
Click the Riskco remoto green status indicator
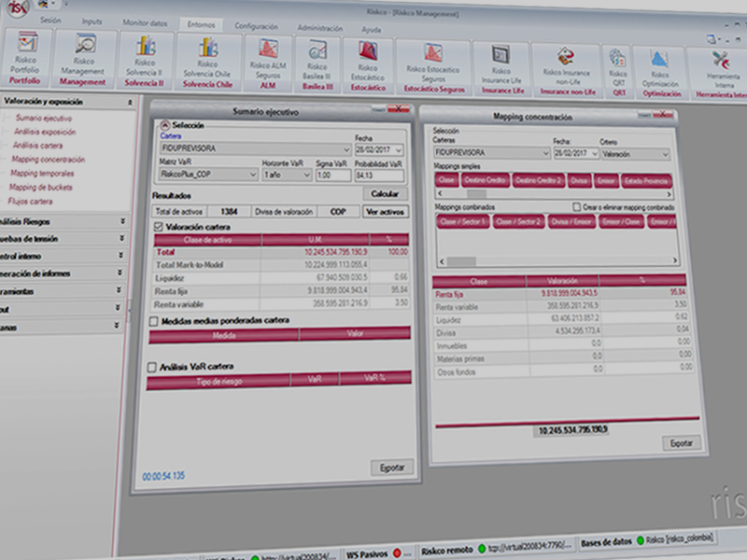pos(481,549)
